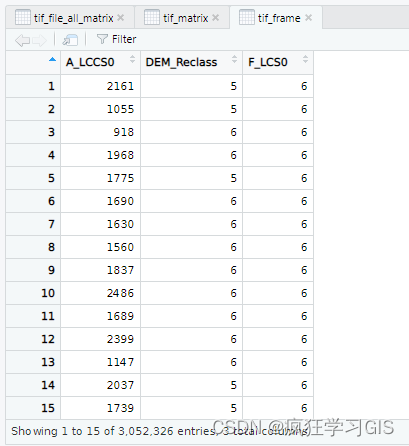Sort by the DEM_Reclass column arrows
Screen dimensions: 409x446
click(x=235, y=59)
